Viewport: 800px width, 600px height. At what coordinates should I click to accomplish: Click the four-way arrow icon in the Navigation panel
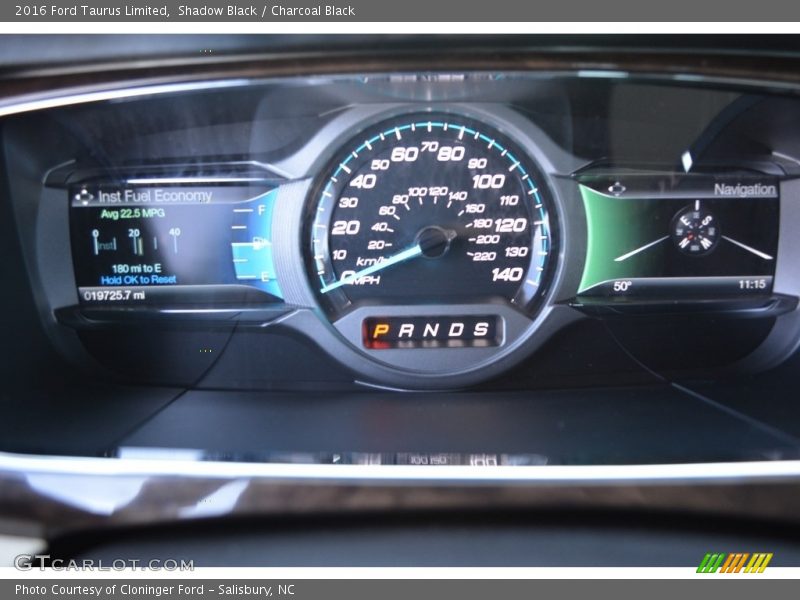616,189
